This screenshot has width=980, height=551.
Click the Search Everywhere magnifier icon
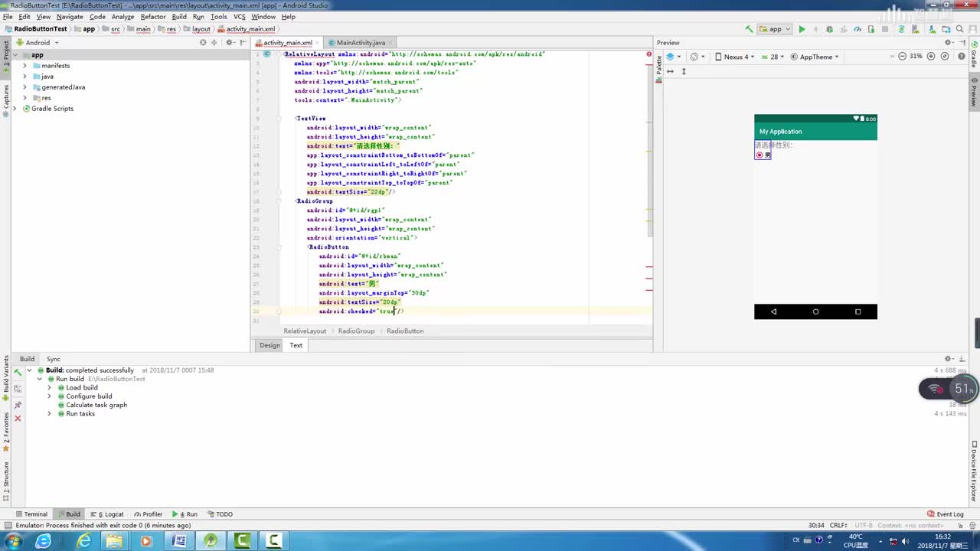click(959, 29)
